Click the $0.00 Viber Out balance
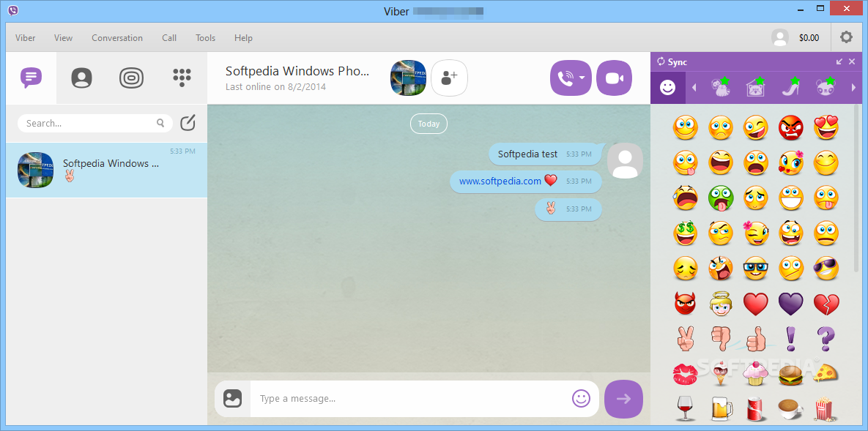The height and width of the screenshot is (431, 868). point(809,38)
